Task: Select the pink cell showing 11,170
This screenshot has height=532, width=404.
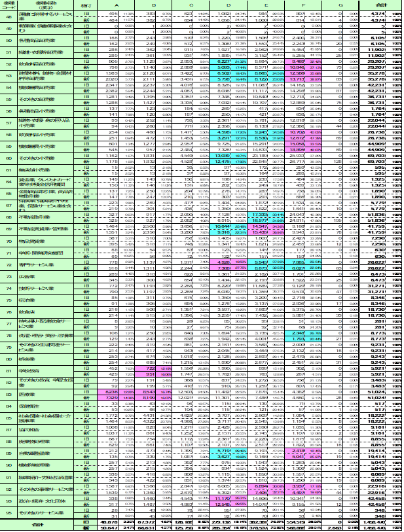Action: (x=220, y=499)
